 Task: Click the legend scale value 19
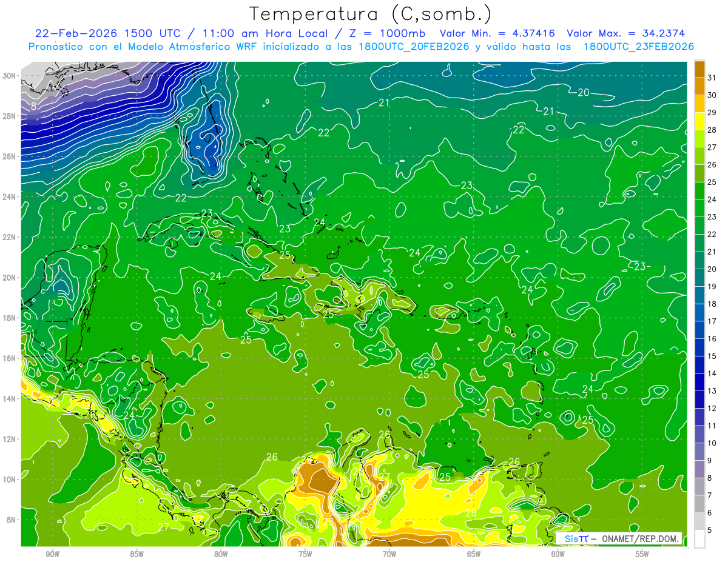(x=712, y=287)
